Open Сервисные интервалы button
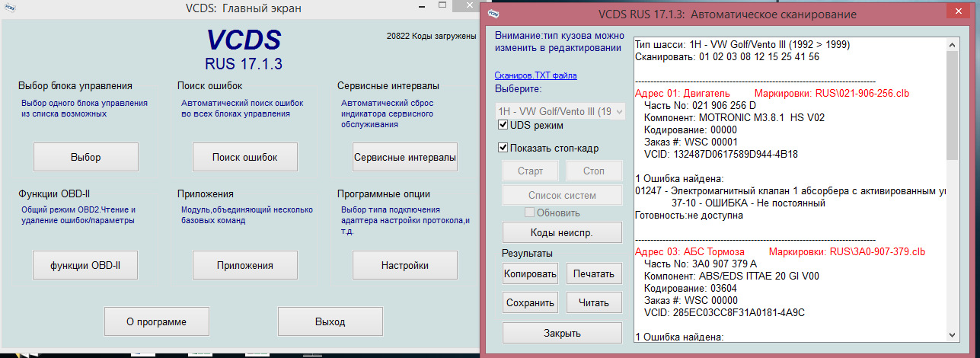Image resolution: width=980 pixels, height=358 pixels. [x=405, y=157]
